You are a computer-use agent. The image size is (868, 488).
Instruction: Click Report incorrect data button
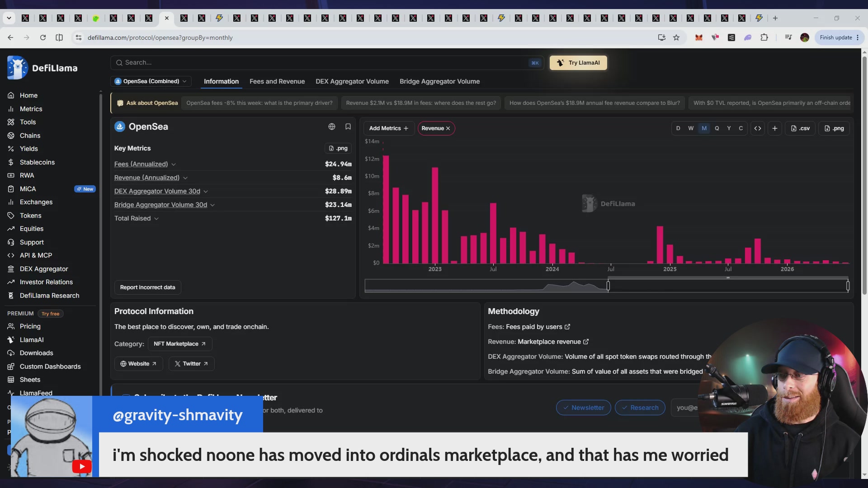coord(147,287)
